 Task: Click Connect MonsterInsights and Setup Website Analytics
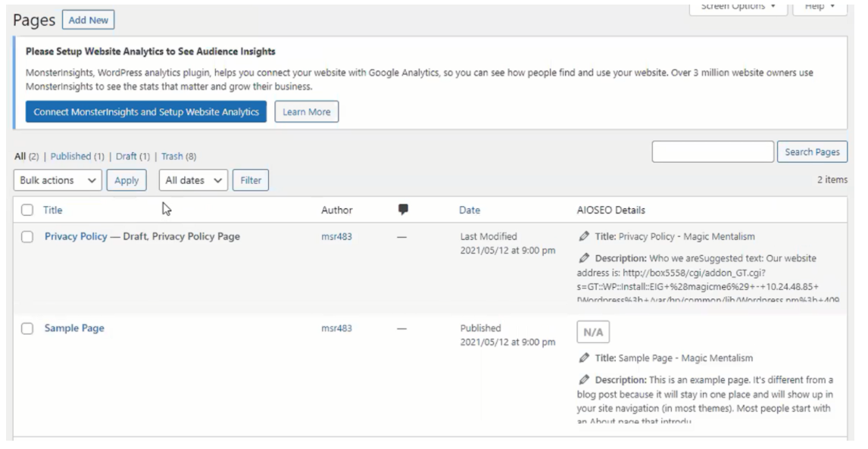point(146,111)
